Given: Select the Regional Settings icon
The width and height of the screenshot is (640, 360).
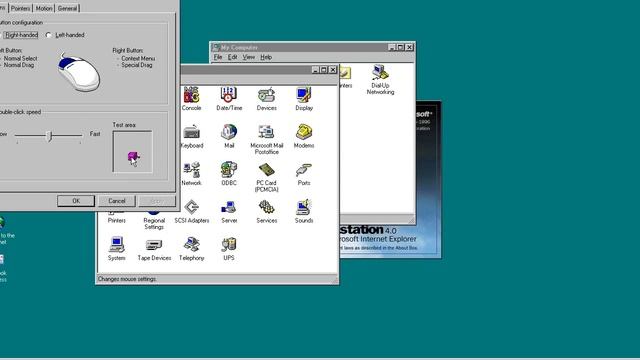Looking at the screenshot, I should 154,220.
